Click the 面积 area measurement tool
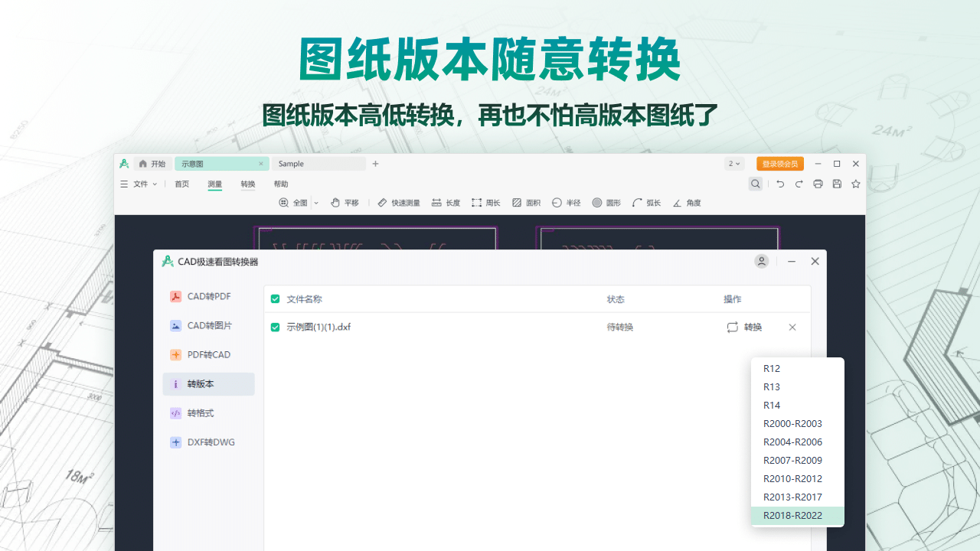 coord(526,203)
